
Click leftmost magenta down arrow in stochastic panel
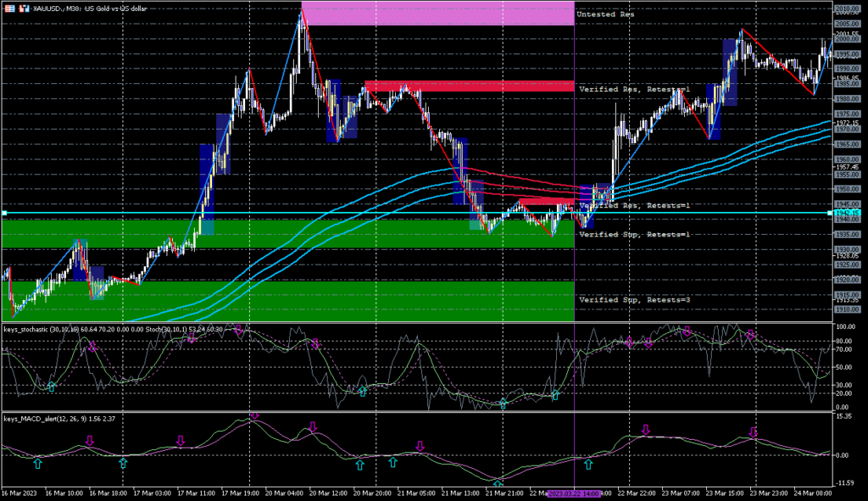click(92, 346)
